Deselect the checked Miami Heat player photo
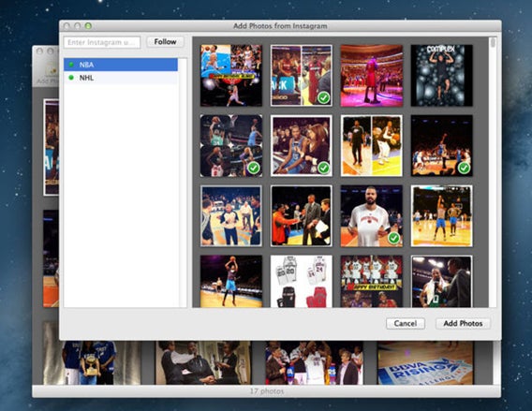 coord(302,75)
